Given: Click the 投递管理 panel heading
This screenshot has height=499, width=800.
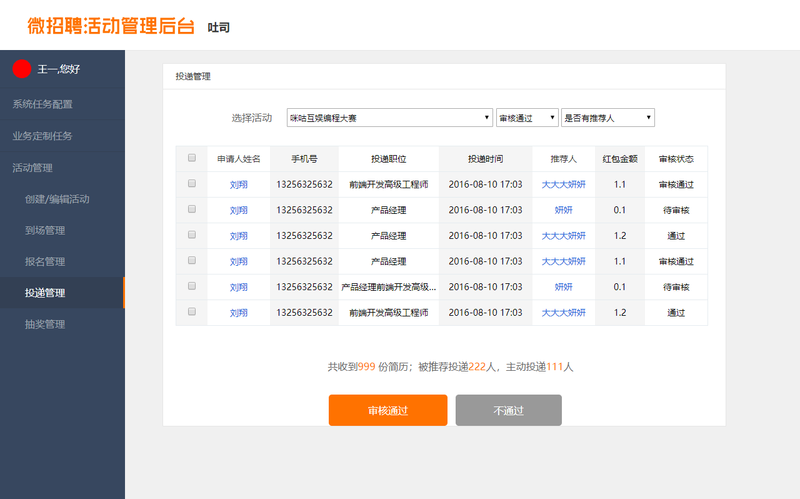Looking at the screenshot, I should click(x=193, y=77).
